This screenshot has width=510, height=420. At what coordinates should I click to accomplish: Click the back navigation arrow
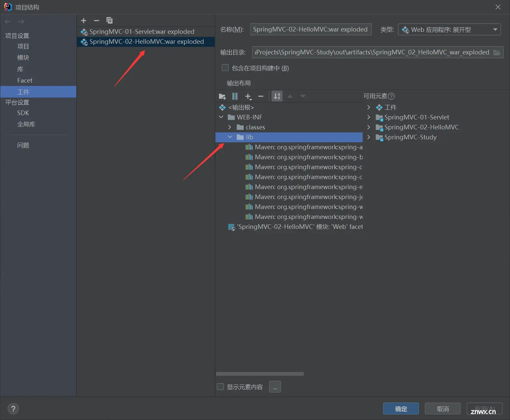(8, 22)
